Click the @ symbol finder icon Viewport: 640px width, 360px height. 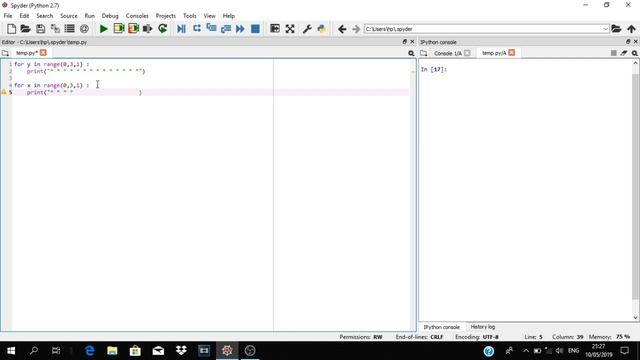pyautogui.click(x=84, y=29)
